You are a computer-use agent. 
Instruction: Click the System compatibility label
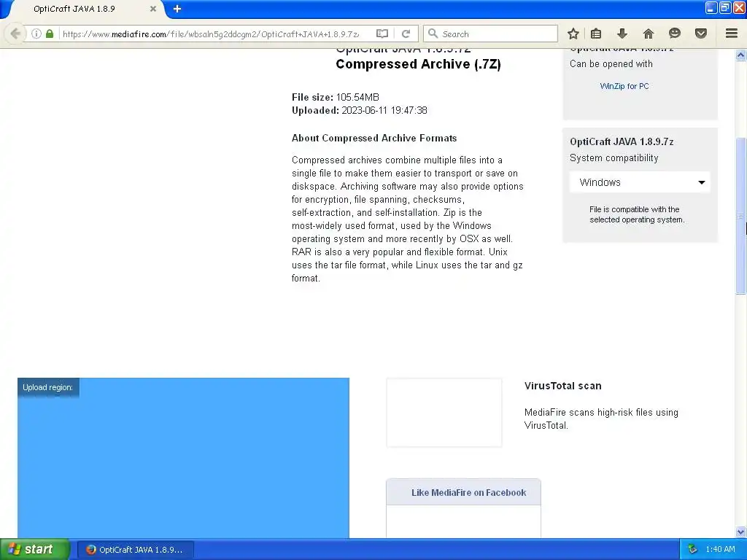[x=614, y=158]
